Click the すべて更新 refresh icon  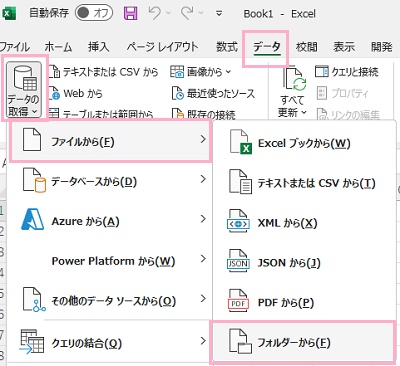pyautogui.click(x=294, y=79)
